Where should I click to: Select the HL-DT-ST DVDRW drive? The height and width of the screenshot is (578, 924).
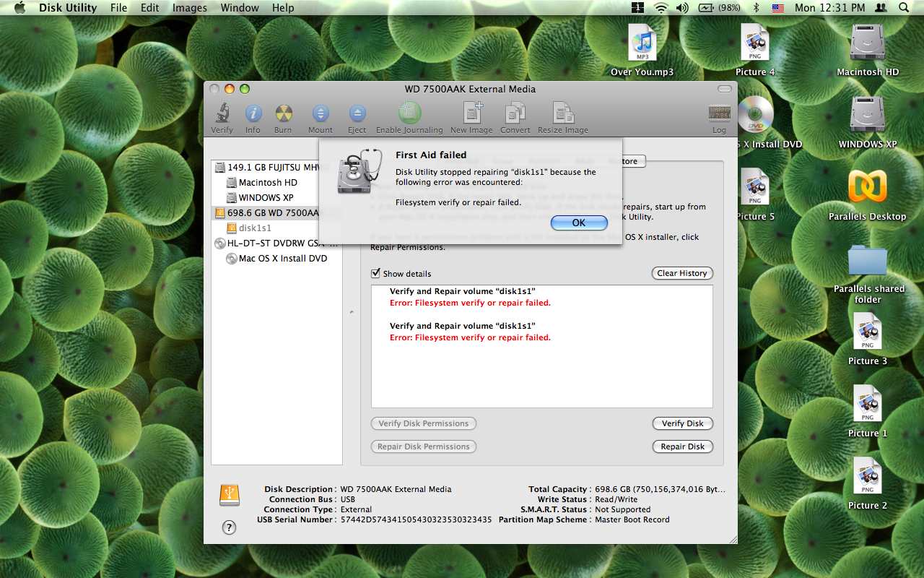click(x=276, y=243)
